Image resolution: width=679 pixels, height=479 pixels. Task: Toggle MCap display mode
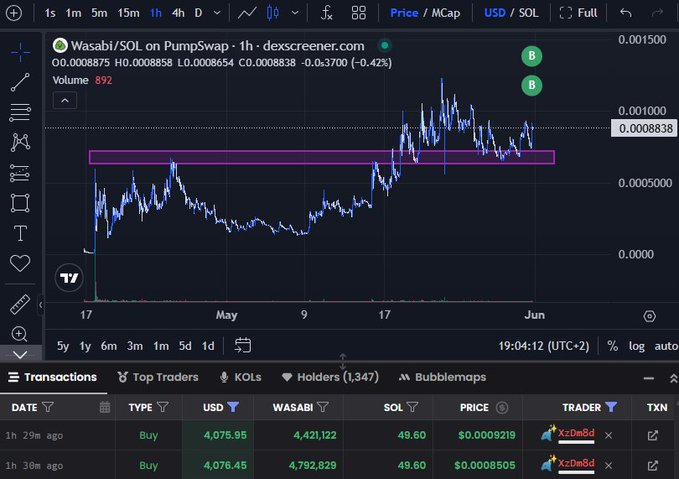tap(446, 13)
